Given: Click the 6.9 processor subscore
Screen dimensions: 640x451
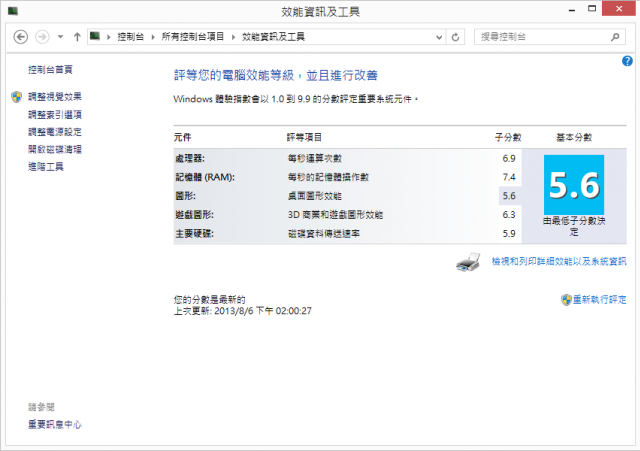Looking at the screenshot, I should click(x=509, y=158).
